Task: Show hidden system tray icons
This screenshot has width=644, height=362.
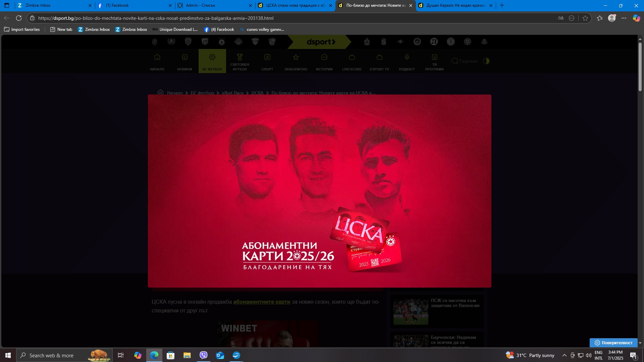Action: 564,355
